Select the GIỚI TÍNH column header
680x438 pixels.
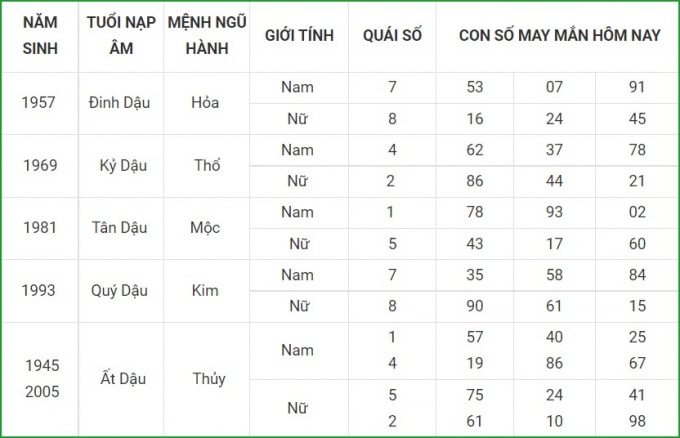(x=299, y=36)
